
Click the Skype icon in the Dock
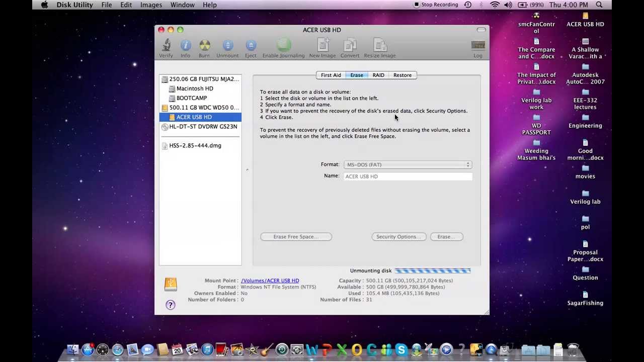click(401, 349)
